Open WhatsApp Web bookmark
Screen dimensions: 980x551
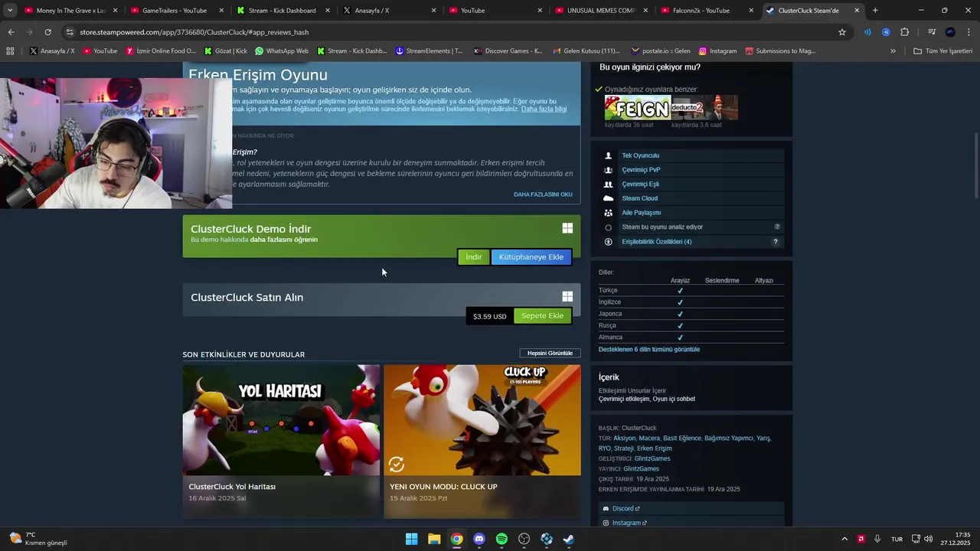(x=282, y=51)
